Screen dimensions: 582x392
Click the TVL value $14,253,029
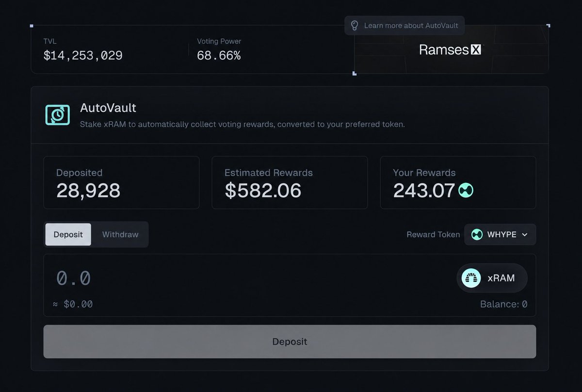point(83,56)
